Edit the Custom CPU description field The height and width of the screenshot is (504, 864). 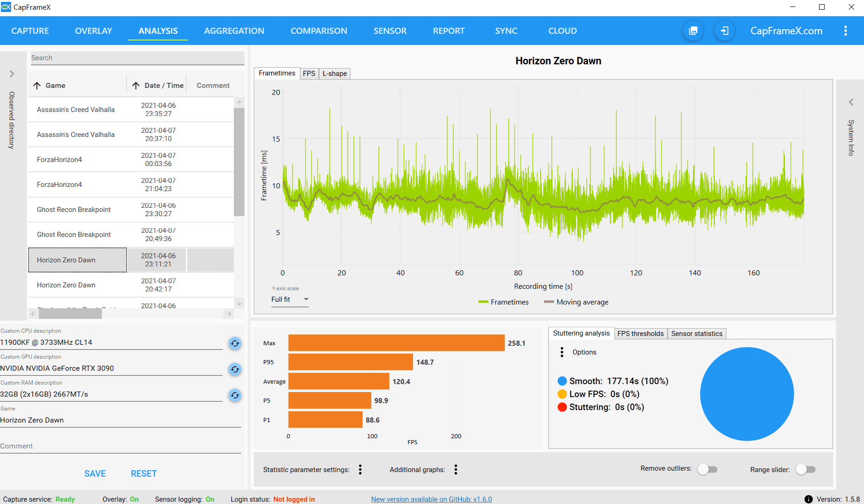click(111, 342)
